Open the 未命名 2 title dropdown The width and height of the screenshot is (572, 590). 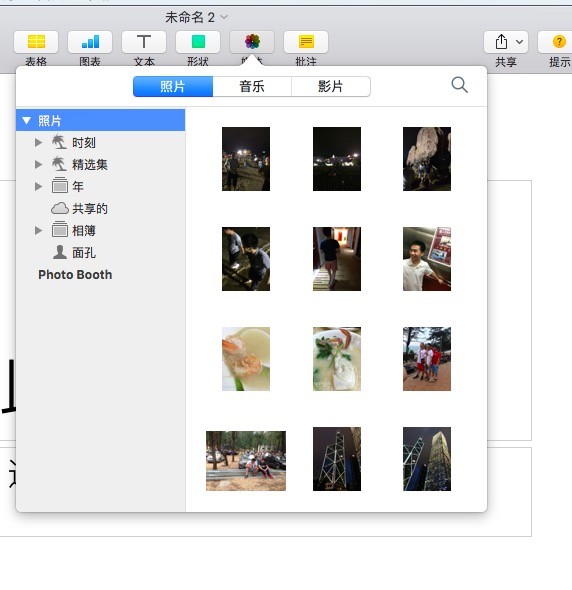[x=224, y=17]
